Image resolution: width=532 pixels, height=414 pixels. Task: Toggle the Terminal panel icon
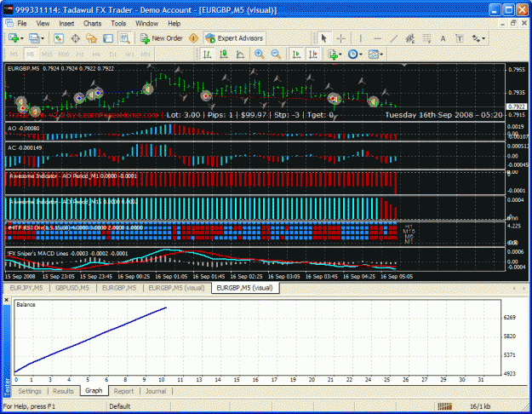click(108, 38)
